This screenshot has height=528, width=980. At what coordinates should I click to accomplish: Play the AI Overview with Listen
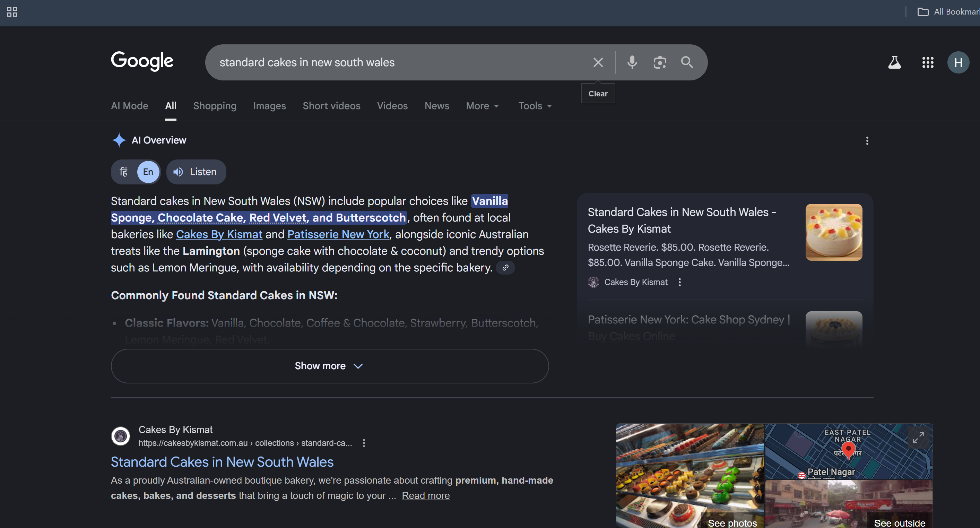(196, 172)
